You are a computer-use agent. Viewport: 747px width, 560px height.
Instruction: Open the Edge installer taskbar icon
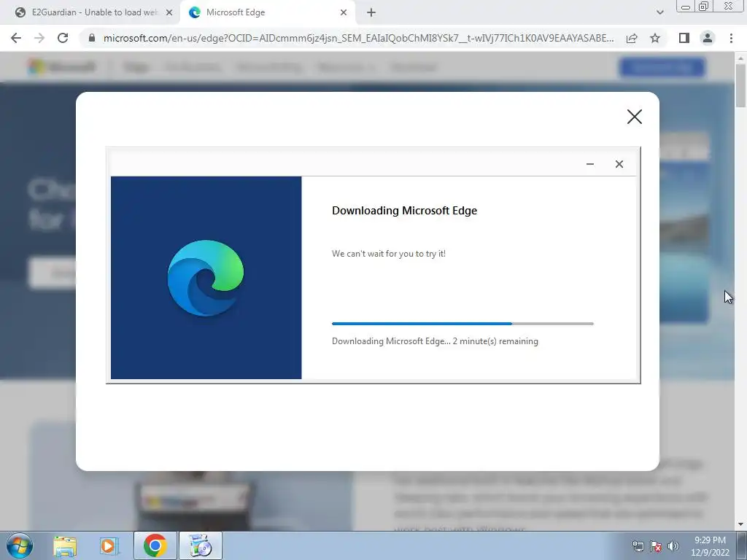[x=200, y=545]
